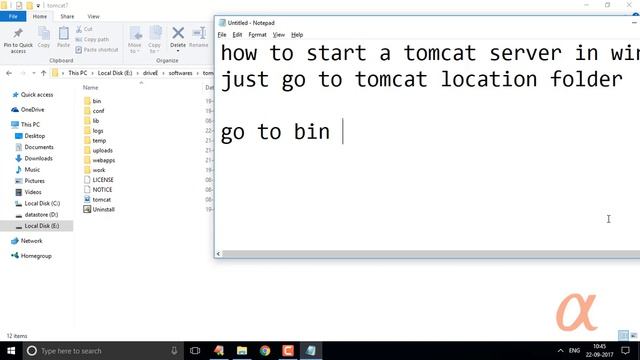Open recent locations dropdown arrow
Image resolution: width=640 pixels, height=360 pixels.
(x=33, y=73)
